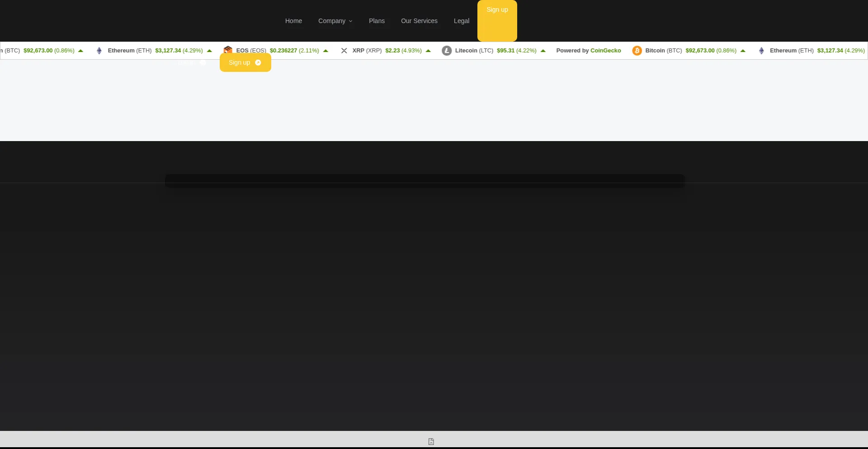Click the 'Litecoin (LTC)' coin name
The width and height of the screenshot is (868, 449).
click(474, 51)
